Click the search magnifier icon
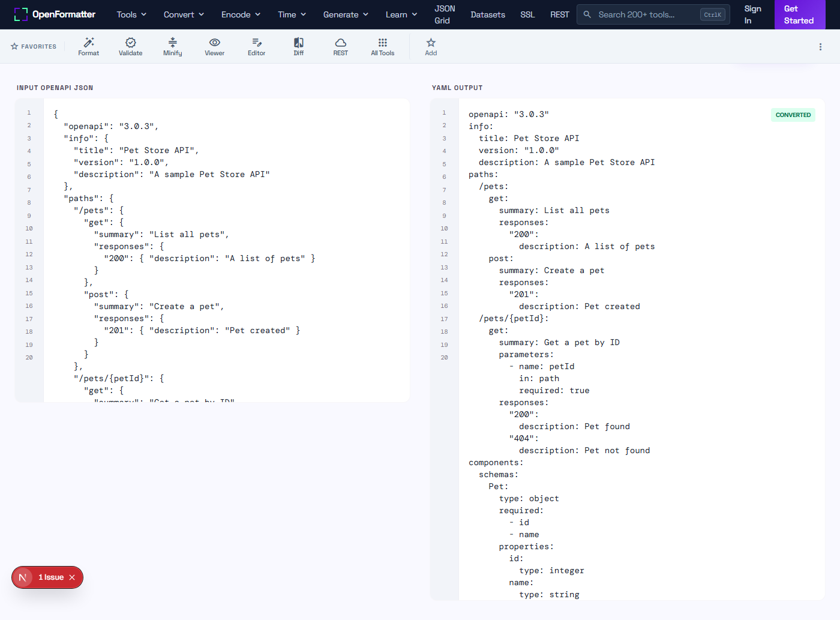This screenshot has width=840, height=620. pos(587,14)
